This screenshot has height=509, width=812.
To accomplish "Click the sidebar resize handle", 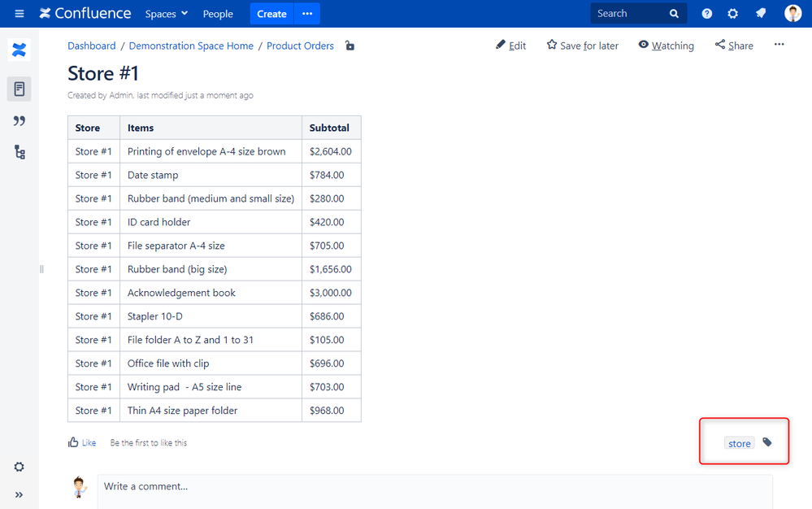I will tap(41, 269).
